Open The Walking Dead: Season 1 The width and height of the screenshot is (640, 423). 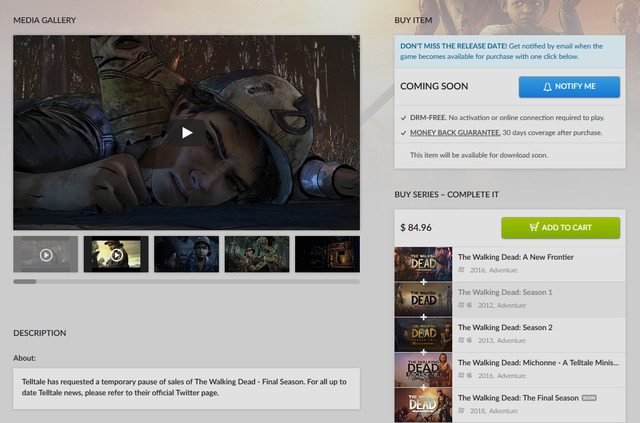[x=505, y=292]
